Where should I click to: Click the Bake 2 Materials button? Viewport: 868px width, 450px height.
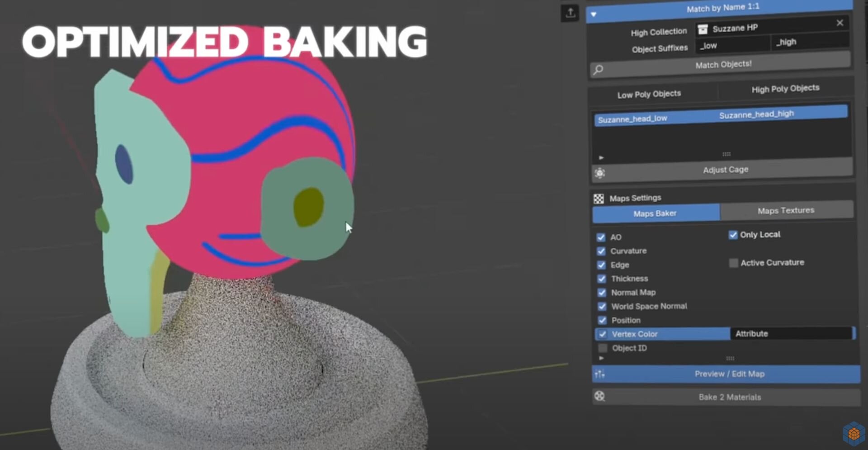(727, 398)
